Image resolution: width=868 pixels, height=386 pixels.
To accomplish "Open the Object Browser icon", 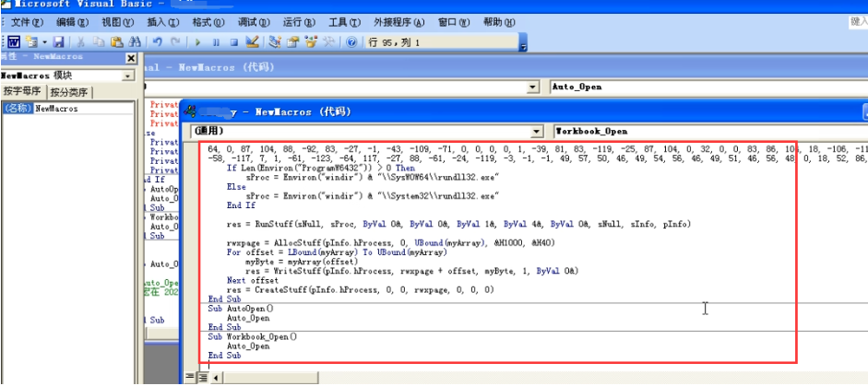I will coord(311,42).
